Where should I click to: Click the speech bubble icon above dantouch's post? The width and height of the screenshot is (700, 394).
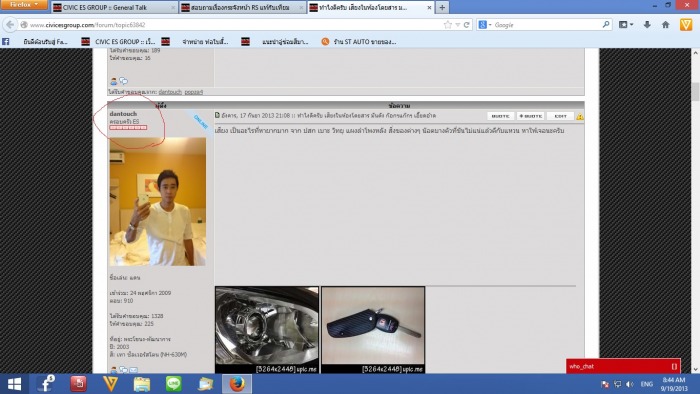pos(124,81)
